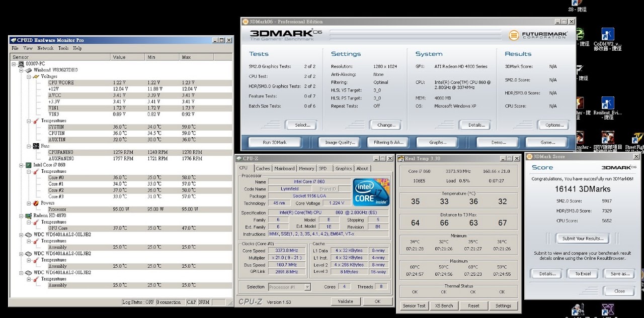Screen dimensions: 644x318
Task: Switch to the Mainboard tab in CPU-Z
Action: [x=284, y=168]
